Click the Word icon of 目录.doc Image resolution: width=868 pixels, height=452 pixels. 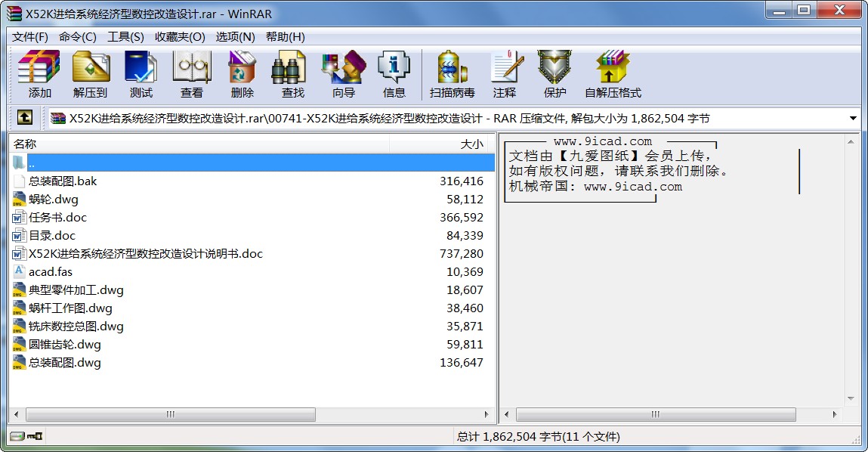[x=19, y=235]
